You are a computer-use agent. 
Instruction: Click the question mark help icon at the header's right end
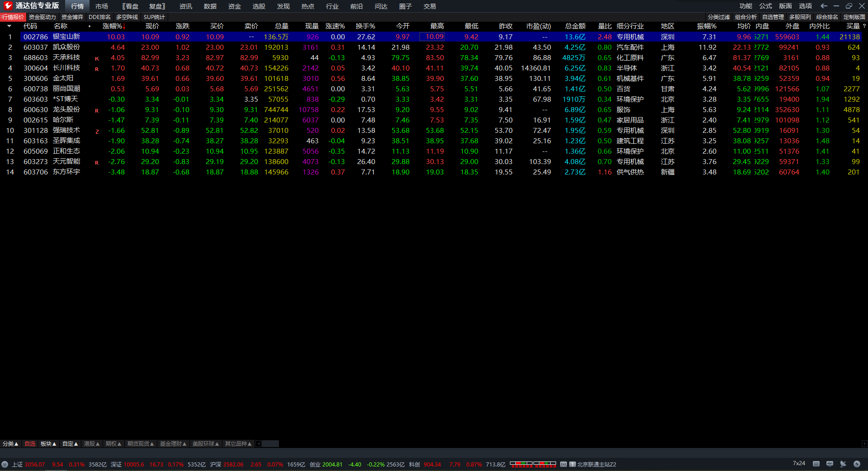click(x=864, y=26)
